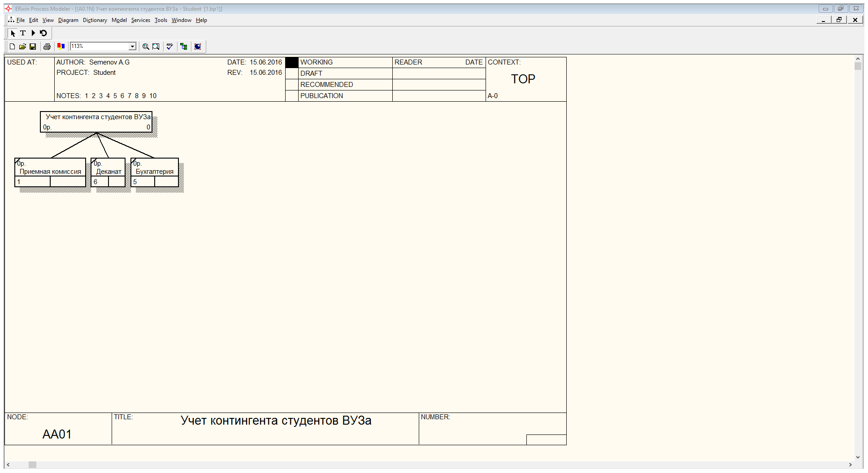868x473 pixels.
Task: Select the 'Бухгалтерия' node box
Action: (155, 172)
